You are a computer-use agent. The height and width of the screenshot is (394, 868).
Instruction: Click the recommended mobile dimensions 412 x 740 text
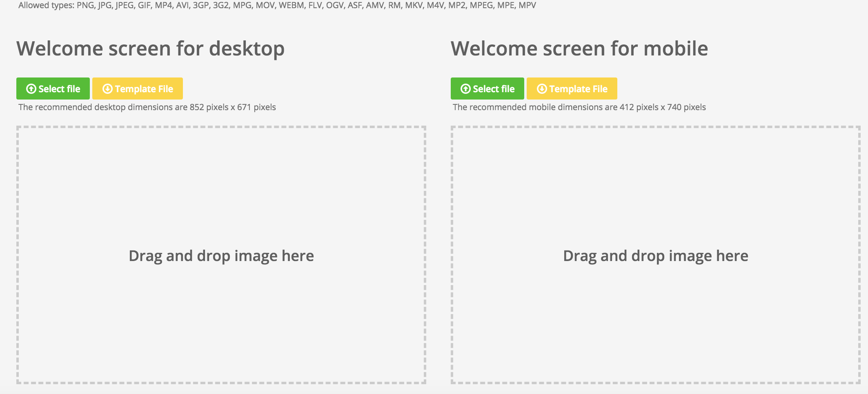point(579,107)
